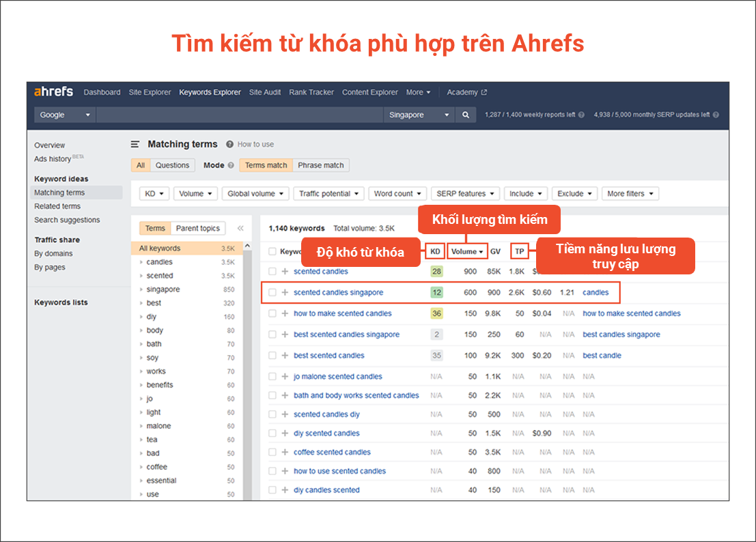The width and height of the screenshot is (756, 542).
Task: Click the KD 12 green difficulty badge
Action: tap(437, 292)
